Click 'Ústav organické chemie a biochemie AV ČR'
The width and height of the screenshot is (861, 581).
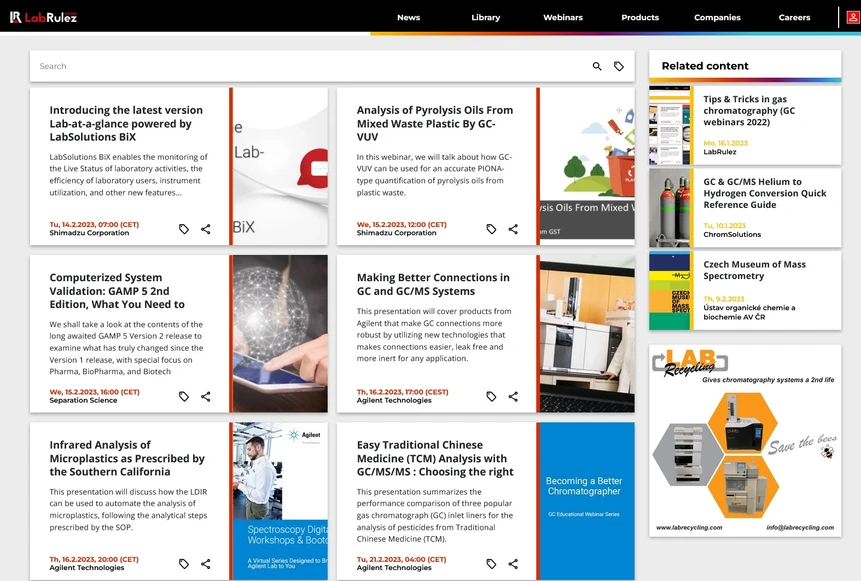749,312
